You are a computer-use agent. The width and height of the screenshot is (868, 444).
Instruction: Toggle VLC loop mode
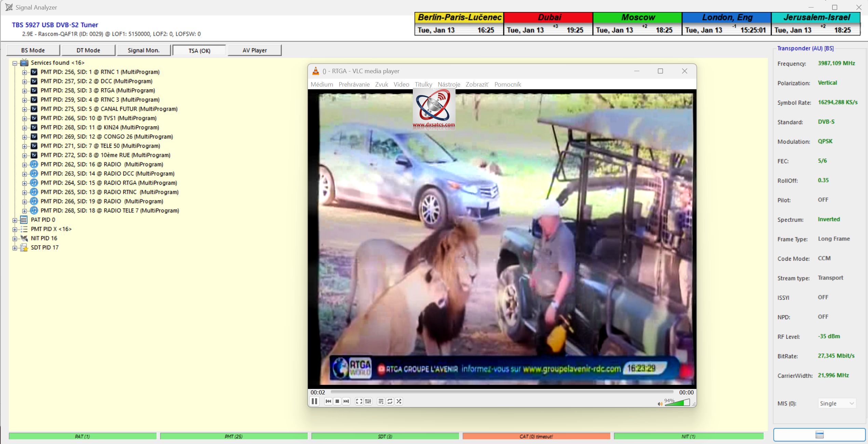(x=390, y=401)
